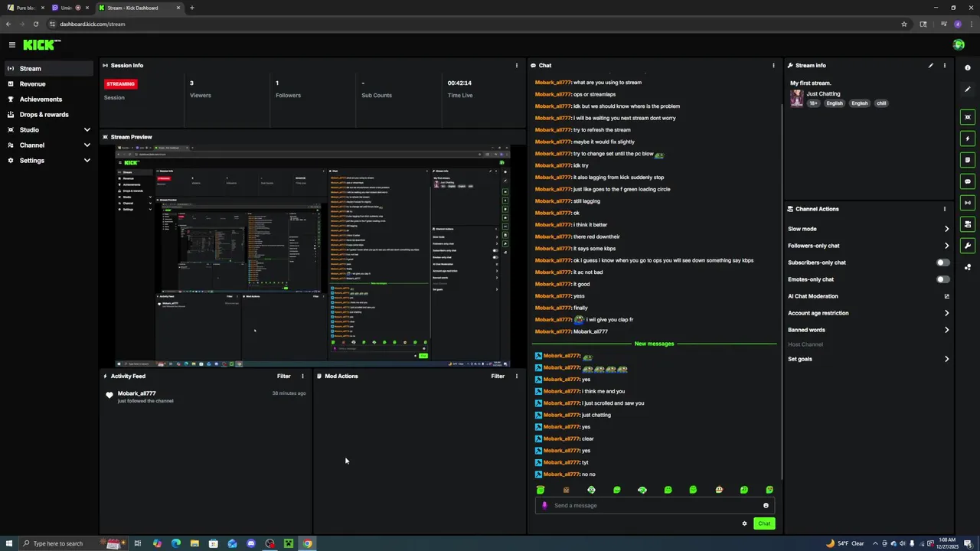Click the wrench icon in right sidebar

pos(968,246)
